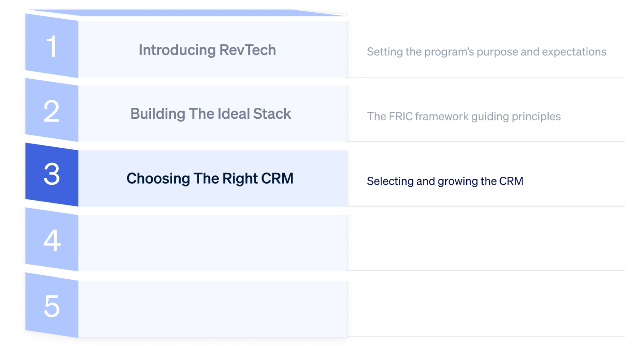Click Selecting and growing the CRM description
644x346 pixels.
[445, 181]
